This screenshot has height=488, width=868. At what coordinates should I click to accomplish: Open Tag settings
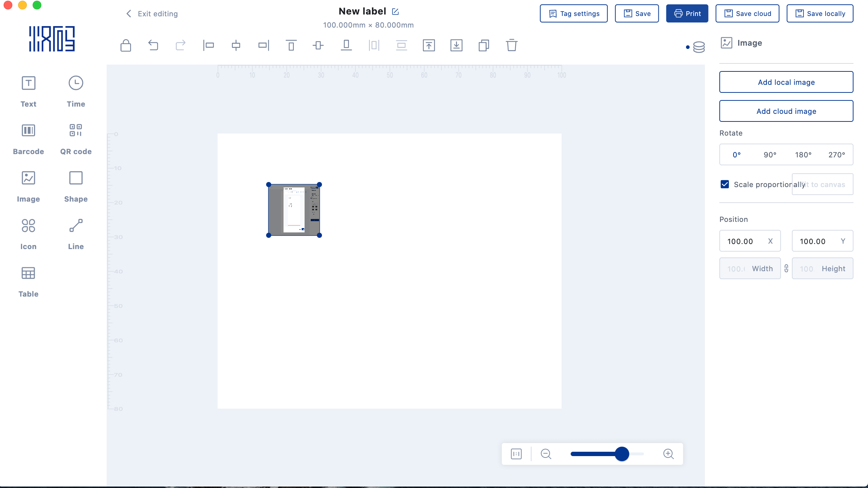click(574, 14)
